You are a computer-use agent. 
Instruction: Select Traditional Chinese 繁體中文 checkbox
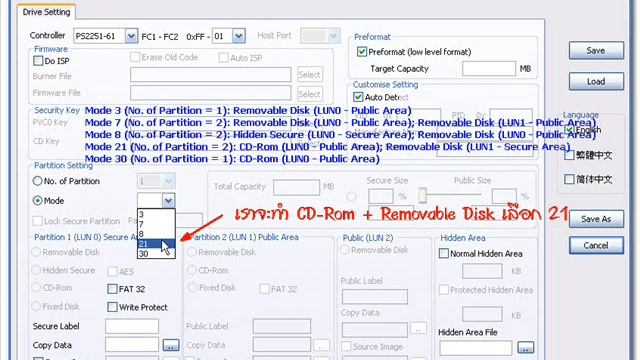pyautogui.click(x=569, y=155)
